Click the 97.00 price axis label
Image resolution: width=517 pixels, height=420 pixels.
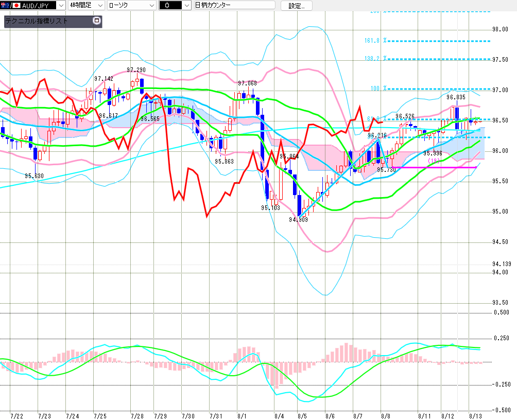[x=500, y=90]
